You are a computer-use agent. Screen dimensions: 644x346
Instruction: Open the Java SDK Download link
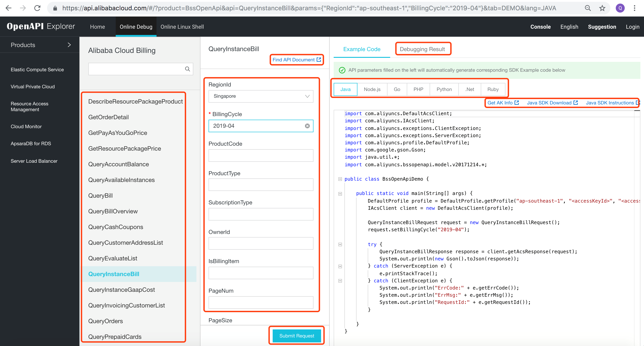pyautogui.click(x=549, y=103)
